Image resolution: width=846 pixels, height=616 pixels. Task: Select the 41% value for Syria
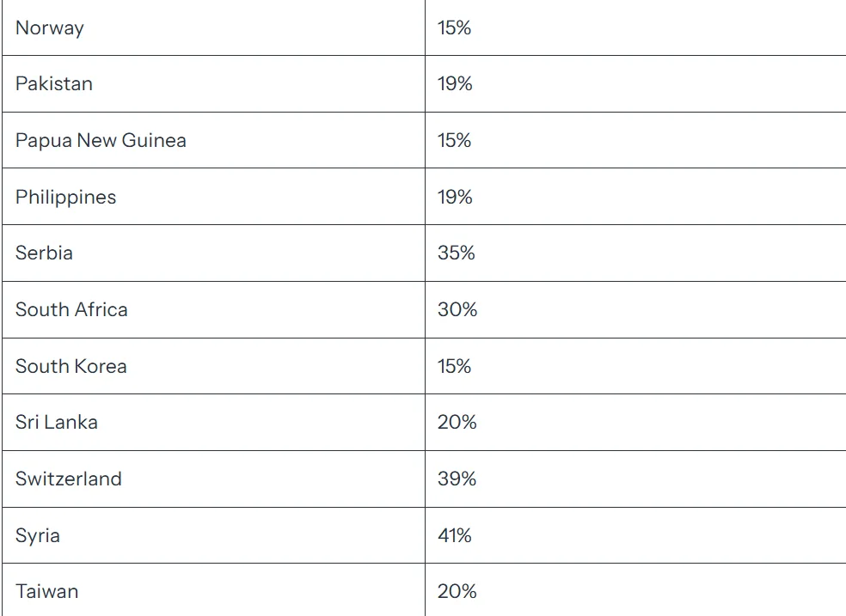[454, 535]
